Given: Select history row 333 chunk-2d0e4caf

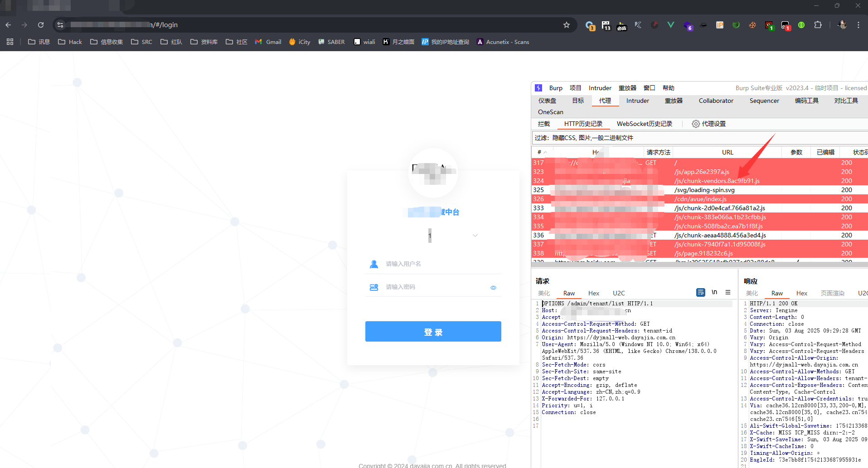Looking at the screenshot, I should point(700,208).
